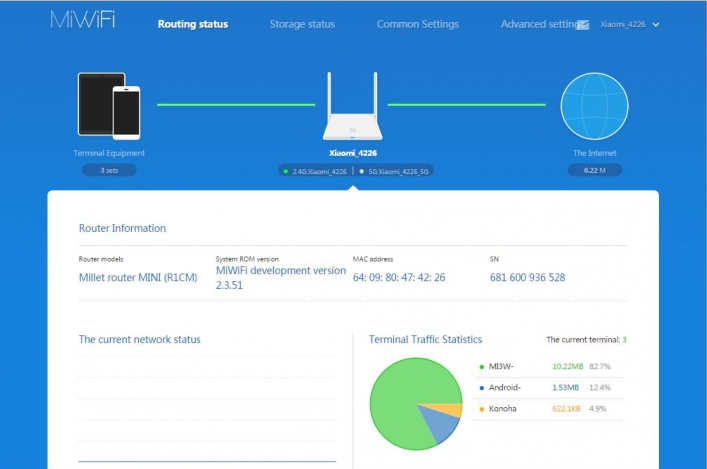
Task: Click the 3 sets device count badge
Action: pos(109,170)
